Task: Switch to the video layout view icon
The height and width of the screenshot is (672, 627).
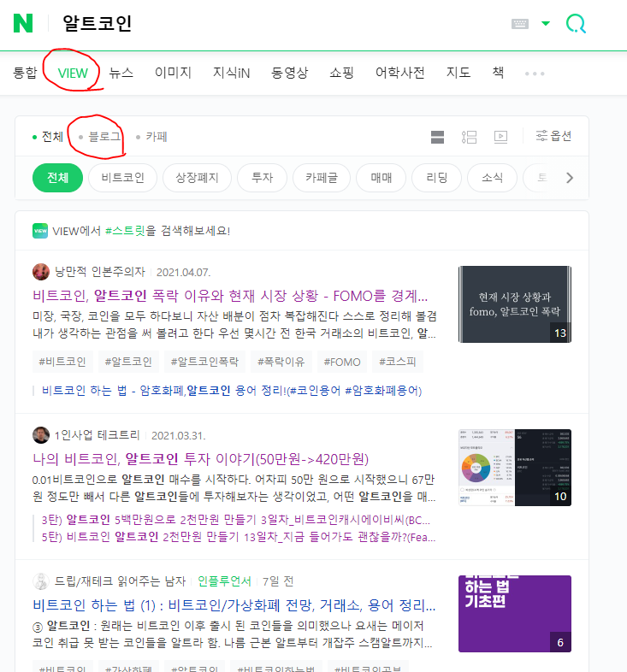Action: pyautogui.click(x=500, y=137)
